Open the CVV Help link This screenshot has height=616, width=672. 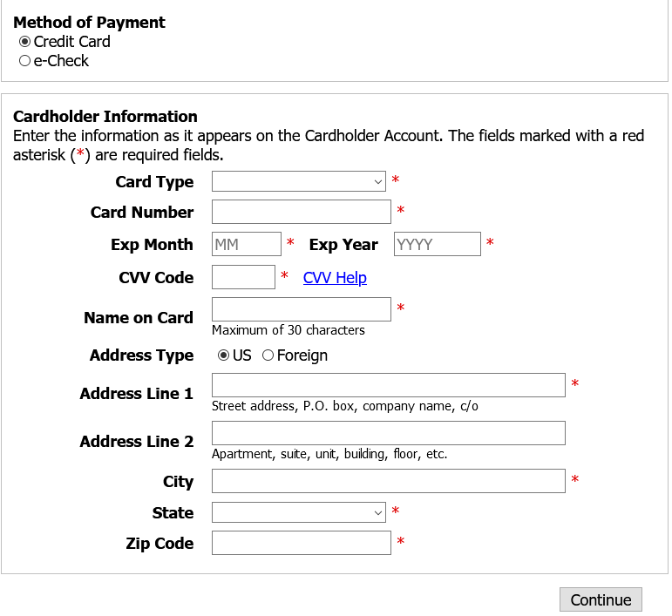[x=335, y=278]
